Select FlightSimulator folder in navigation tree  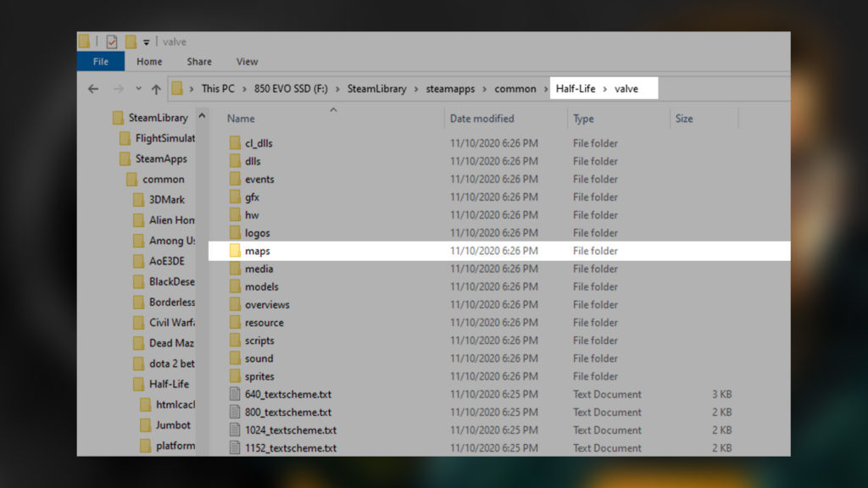tap(165, 138)
